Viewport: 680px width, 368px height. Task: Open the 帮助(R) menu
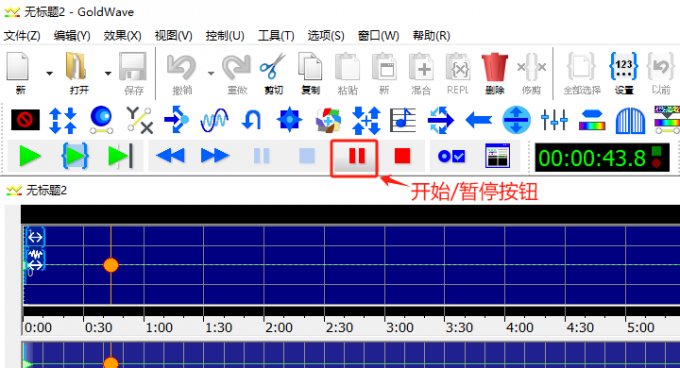click(x=431, y=36)
